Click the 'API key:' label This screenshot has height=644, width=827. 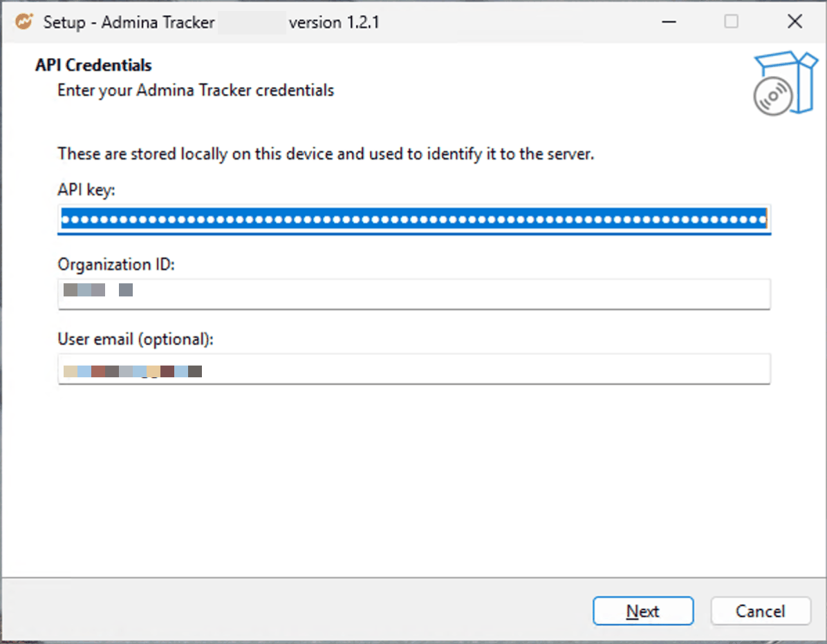86,189
